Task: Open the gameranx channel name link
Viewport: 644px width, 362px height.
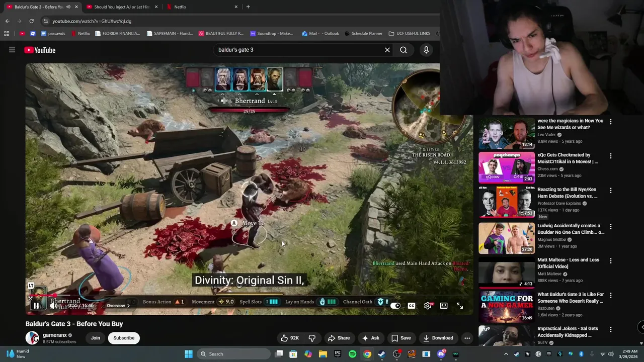Action: pos(55,335)
